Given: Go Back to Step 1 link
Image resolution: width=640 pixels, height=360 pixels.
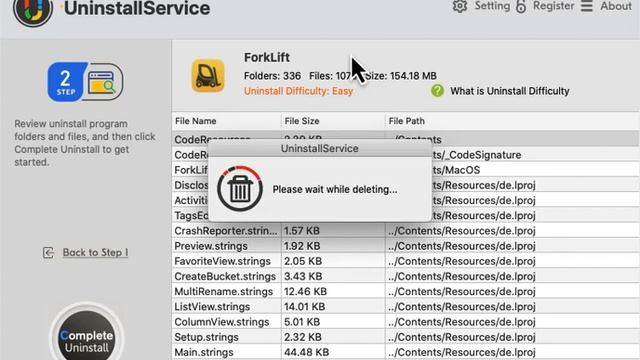Looking at the screenshot, I should pyautogui.click(x=95, y=253).
